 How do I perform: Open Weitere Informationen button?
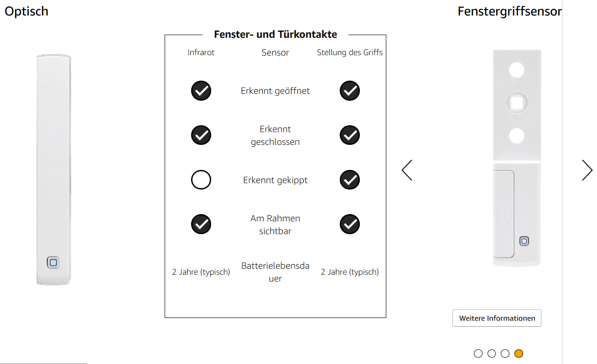click(x=497, y=318)
